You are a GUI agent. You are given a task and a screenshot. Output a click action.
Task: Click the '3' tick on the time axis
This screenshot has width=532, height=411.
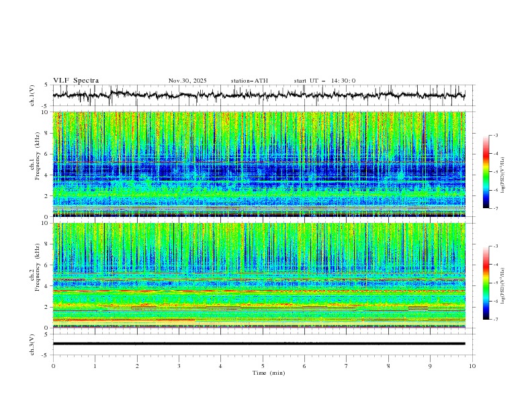coord(179,366)
